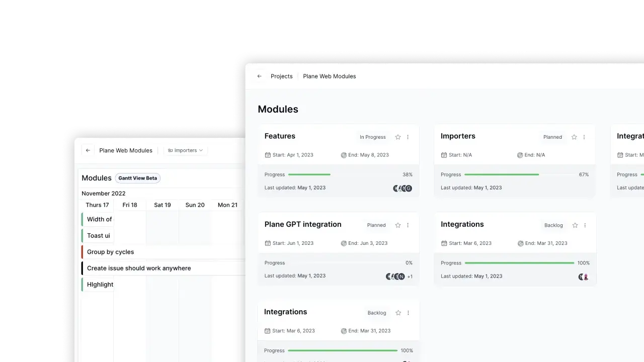Toggle star on Plane GPT integration module
Screen dimensions: 644x362
pyautogui.click(x=398, y=225)
